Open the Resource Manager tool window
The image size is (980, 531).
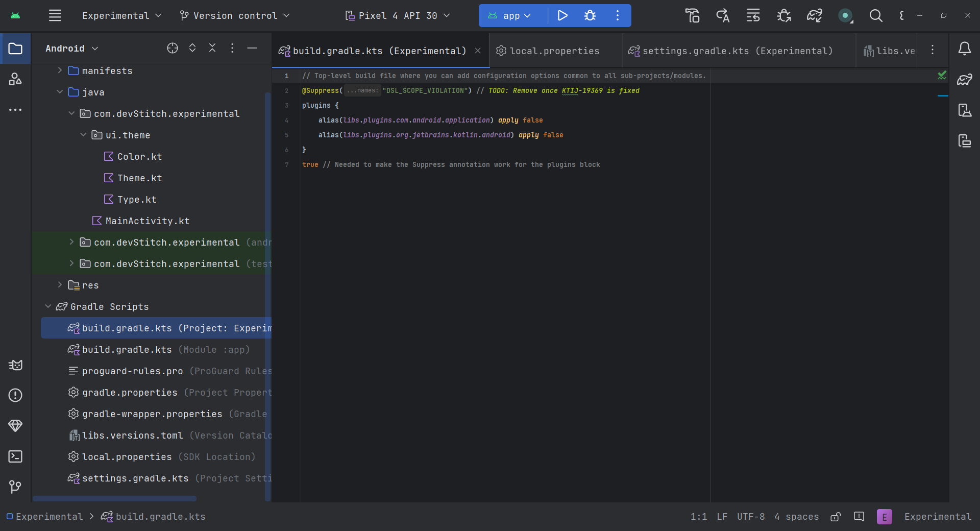[15, 79]
